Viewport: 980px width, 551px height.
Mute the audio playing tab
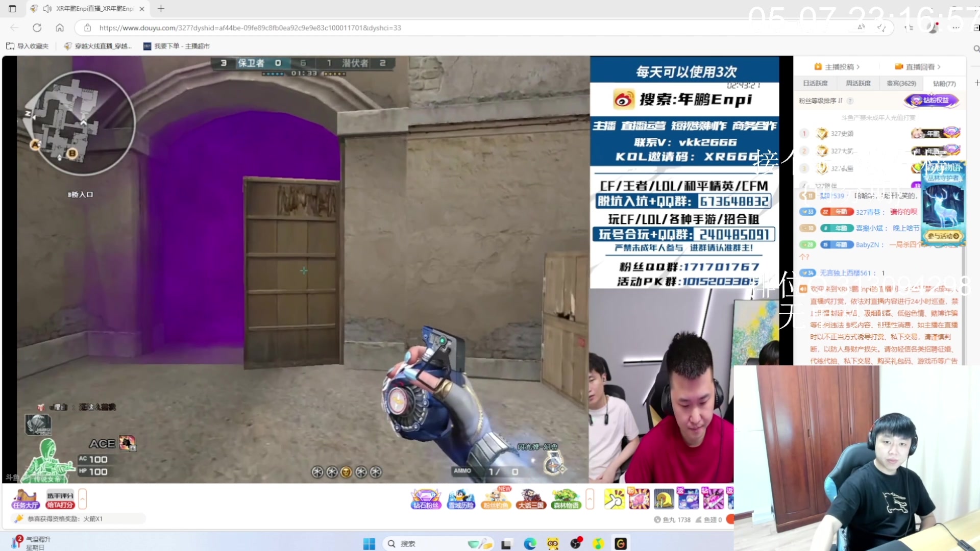pyautogui.click(x=47, y=9)
